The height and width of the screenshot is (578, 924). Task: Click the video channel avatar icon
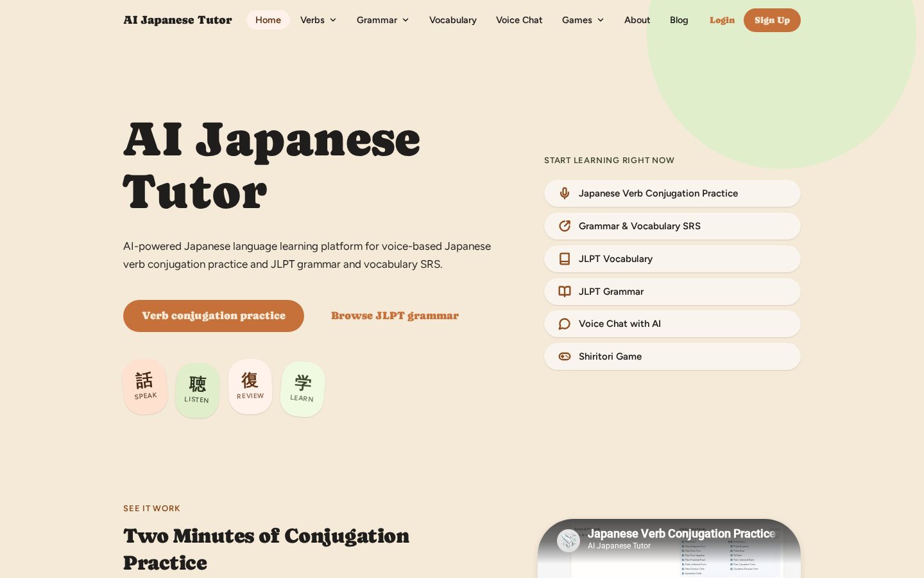coord(569,541)
